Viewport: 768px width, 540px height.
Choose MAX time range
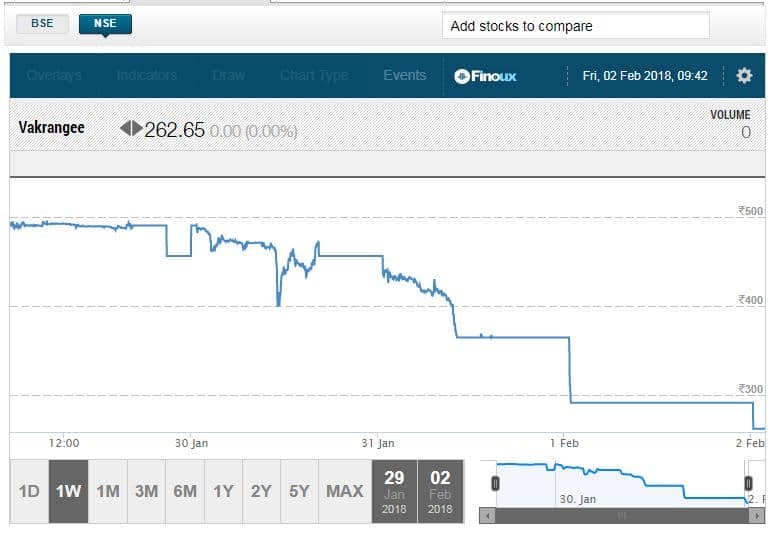point(345,491)
